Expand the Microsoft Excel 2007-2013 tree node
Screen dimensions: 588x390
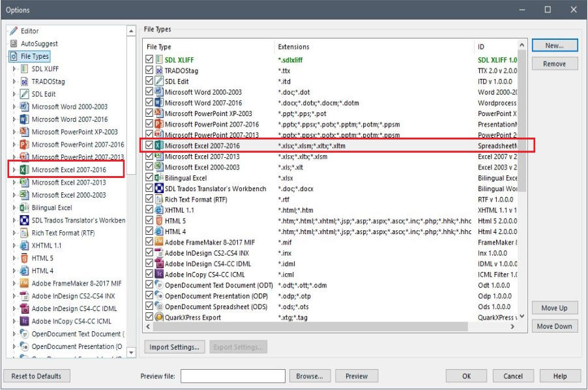point(14,182)
